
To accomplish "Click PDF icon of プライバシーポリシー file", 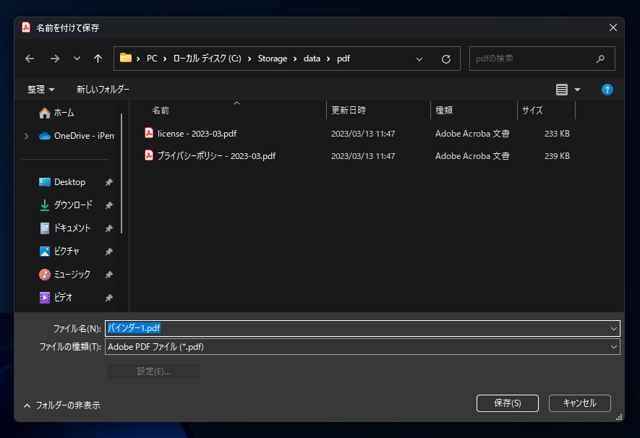I will point(149,156).
